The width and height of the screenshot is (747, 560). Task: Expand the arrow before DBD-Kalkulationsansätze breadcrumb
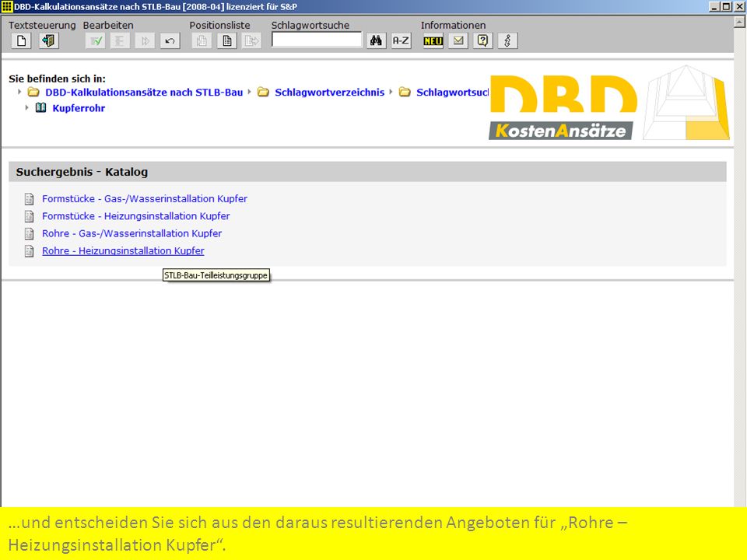19,92
